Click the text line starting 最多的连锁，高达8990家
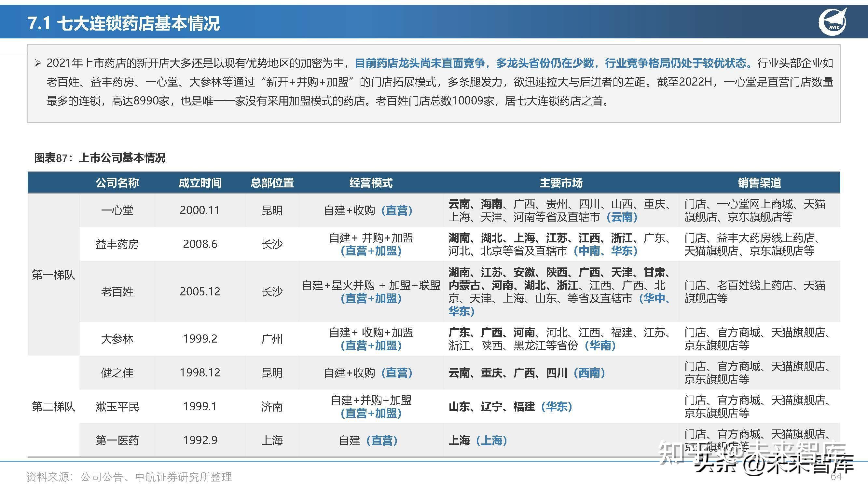 tap(328, 101)
